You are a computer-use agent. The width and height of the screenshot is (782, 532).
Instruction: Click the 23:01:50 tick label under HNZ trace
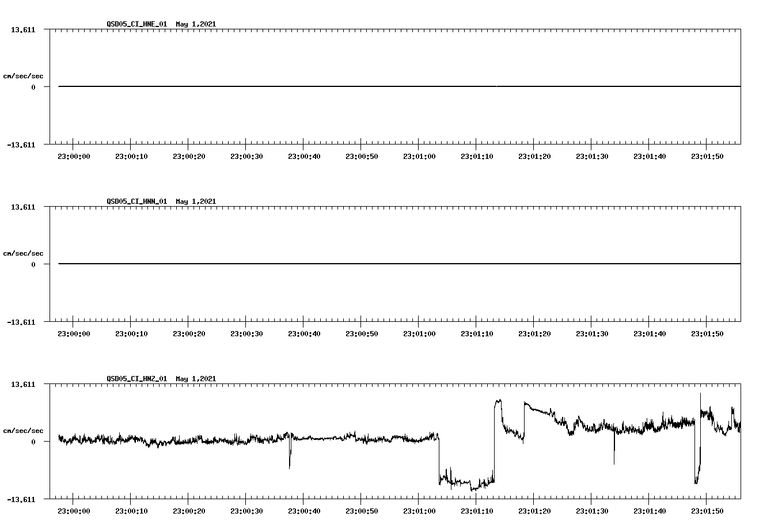(707, 510)
